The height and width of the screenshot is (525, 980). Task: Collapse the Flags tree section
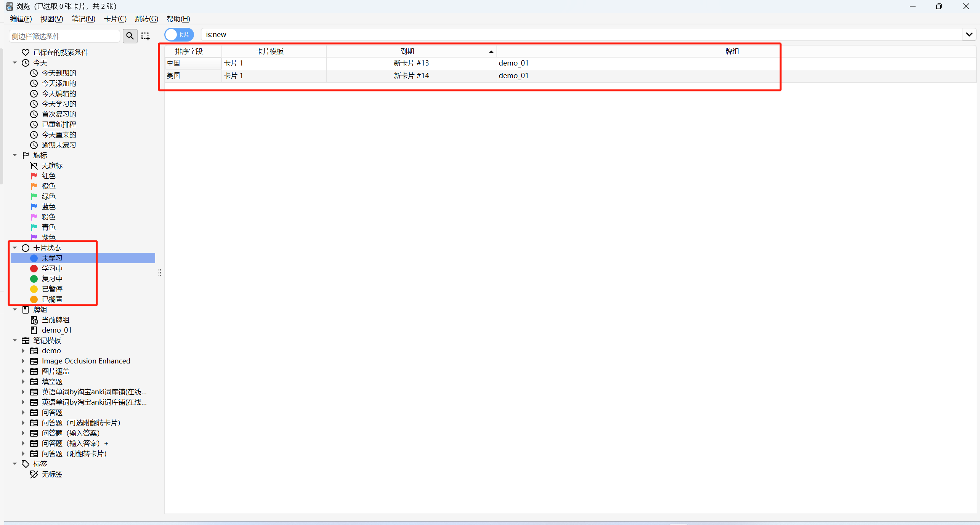point(15,155)
